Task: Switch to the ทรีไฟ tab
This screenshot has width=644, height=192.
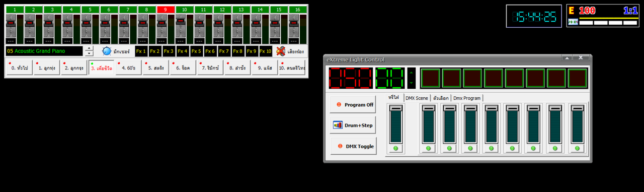Action: point(394,97)
